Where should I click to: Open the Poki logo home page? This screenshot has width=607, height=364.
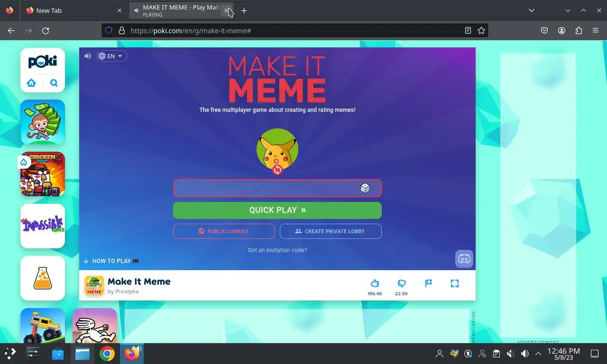43,62
